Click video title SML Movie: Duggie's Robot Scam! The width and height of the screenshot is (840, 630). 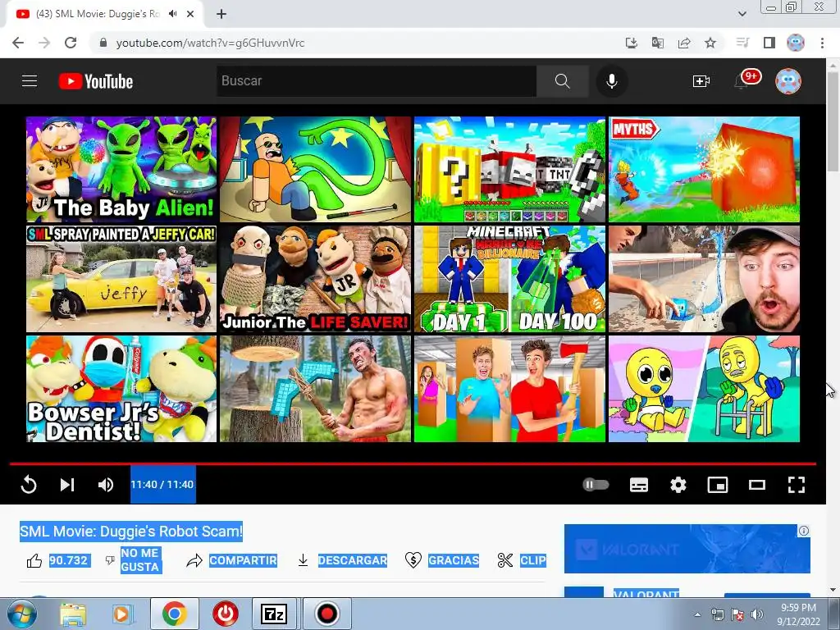coord(131,532)
